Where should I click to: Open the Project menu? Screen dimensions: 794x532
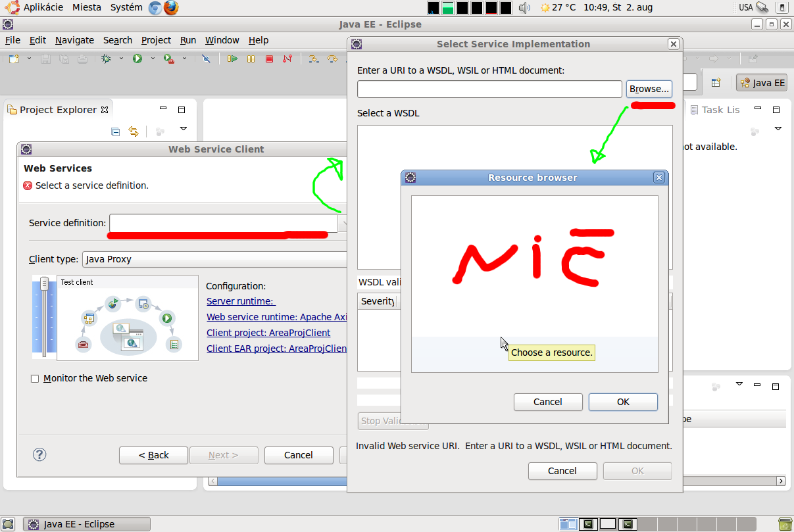156,40
